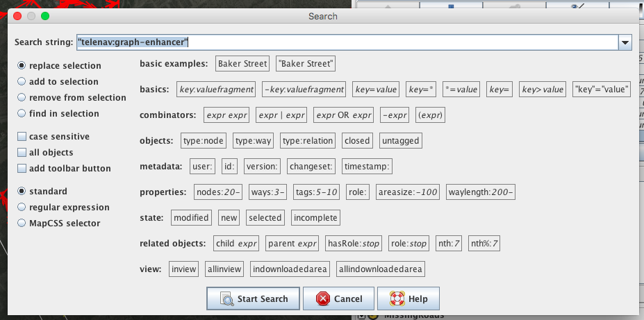Insert the key= template

[x=499, y=90]
